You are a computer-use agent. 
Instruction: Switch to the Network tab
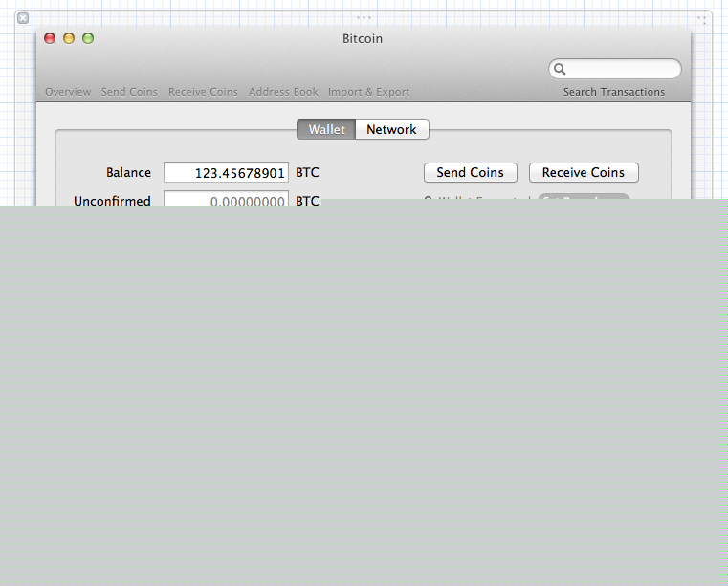[x=391, y=130]
